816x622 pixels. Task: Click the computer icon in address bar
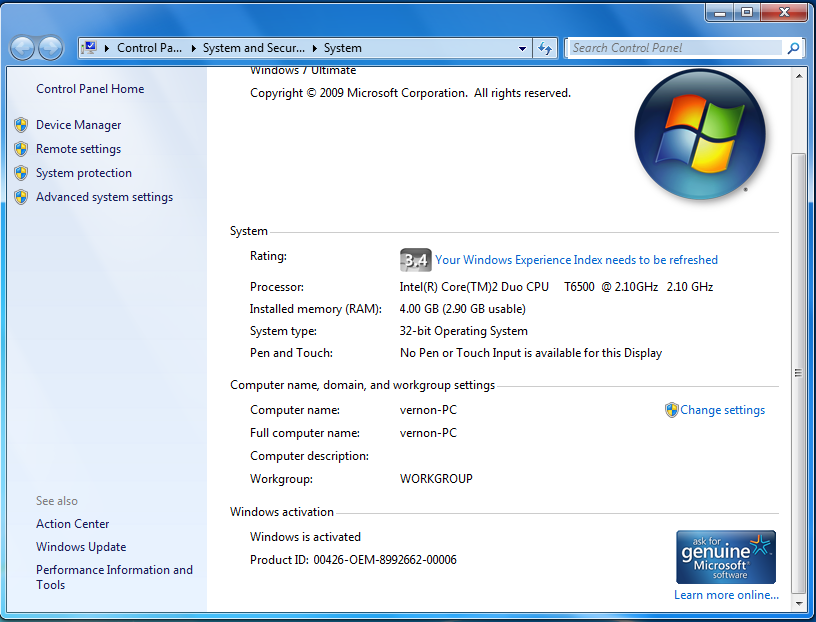89,48
